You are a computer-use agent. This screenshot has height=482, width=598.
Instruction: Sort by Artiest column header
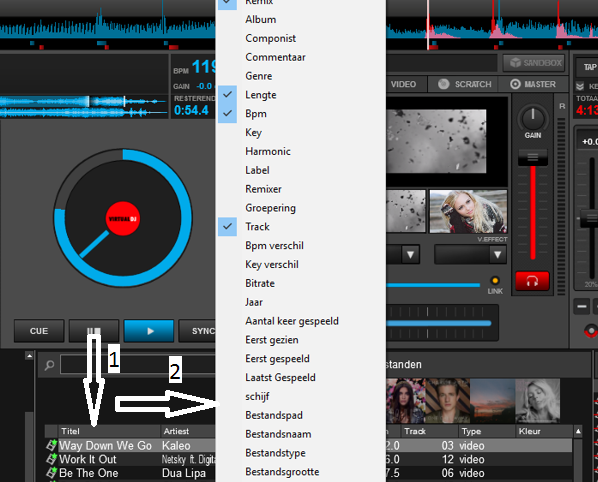[188, 431]
